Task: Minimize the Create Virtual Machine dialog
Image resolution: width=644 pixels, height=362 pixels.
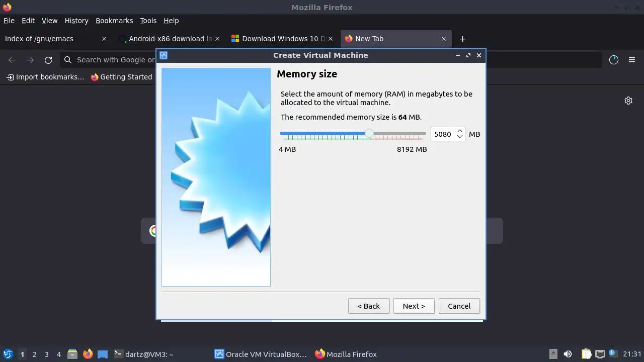Action: tap(457, 55)
